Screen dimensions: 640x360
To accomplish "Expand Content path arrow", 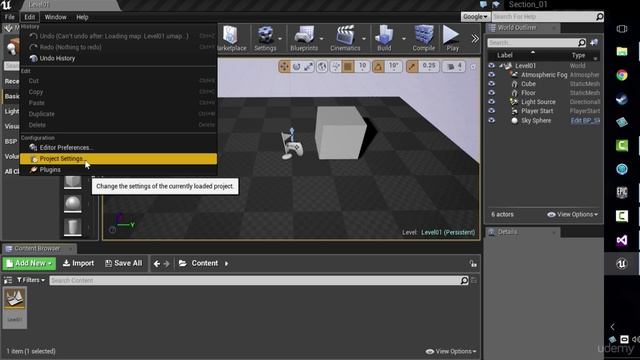I will point(227,264).
